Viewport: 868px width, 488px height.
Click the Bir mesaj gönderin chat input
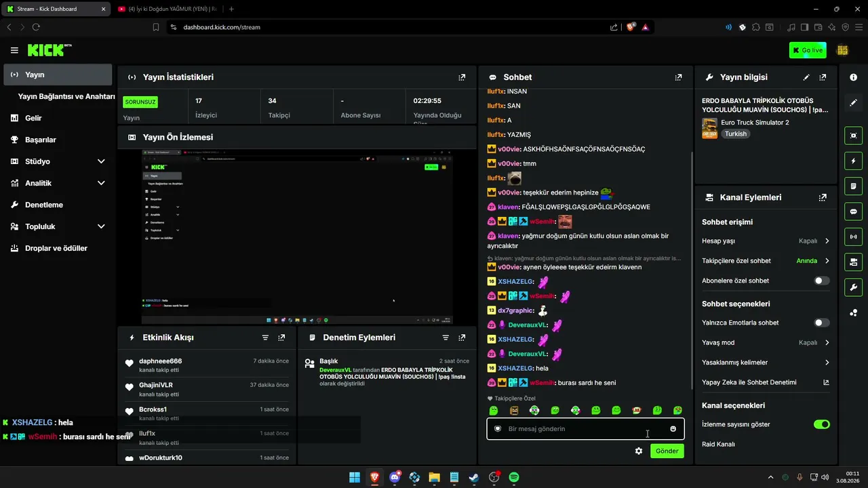coord(585,429)
